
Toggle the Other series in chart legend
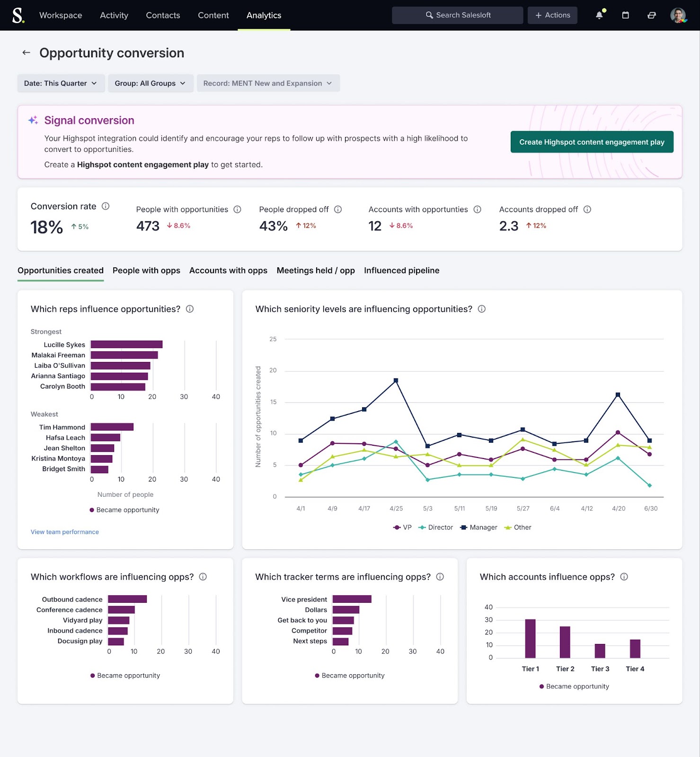[x=518, y=528]
